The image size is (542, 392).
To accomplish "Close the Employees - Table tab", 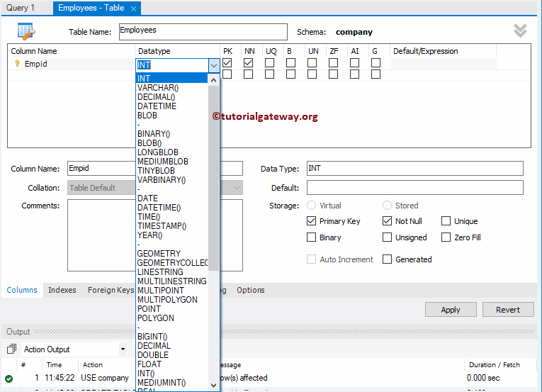I will tap(133, 9).
